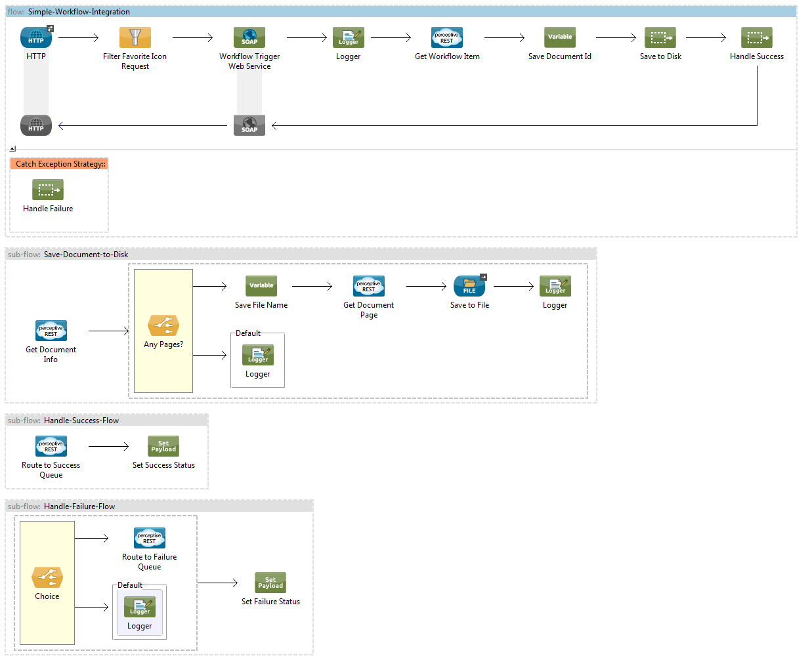Select the Catch Exception Strategy label
Viewport: 812px width, 660px height.
coord(59,164)
